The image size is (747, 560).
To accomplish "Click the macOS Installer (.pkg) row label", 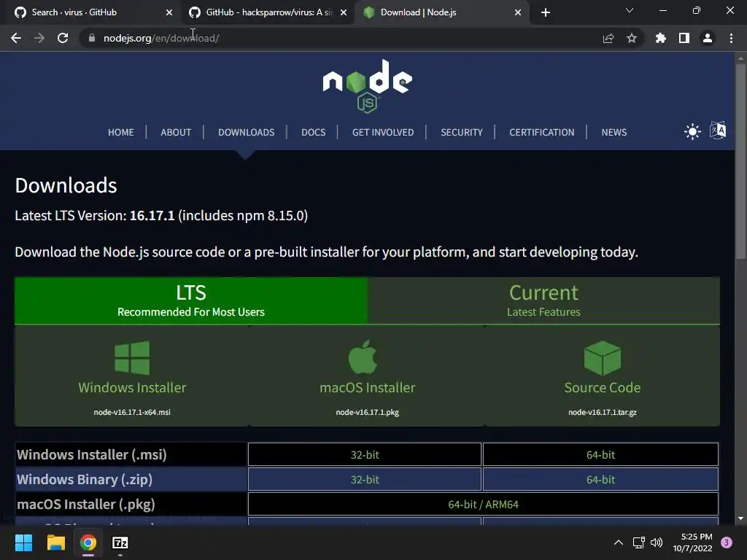I will (86, 505).
